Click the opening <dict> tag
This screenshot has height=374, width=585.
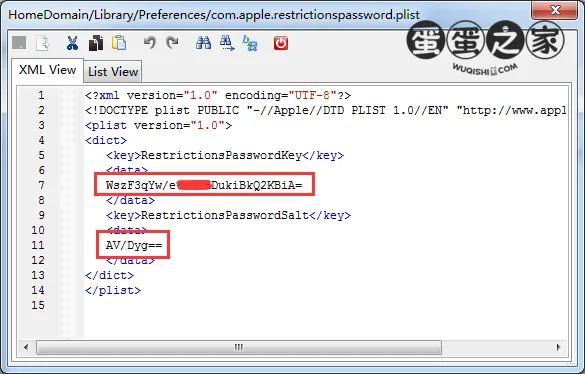pyautogui.click(x=106, y=140)
